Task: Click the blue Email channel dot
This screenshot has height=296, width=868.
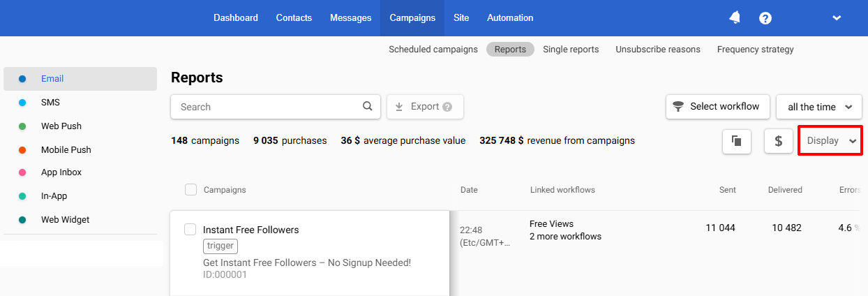Action: coord(22,79)
